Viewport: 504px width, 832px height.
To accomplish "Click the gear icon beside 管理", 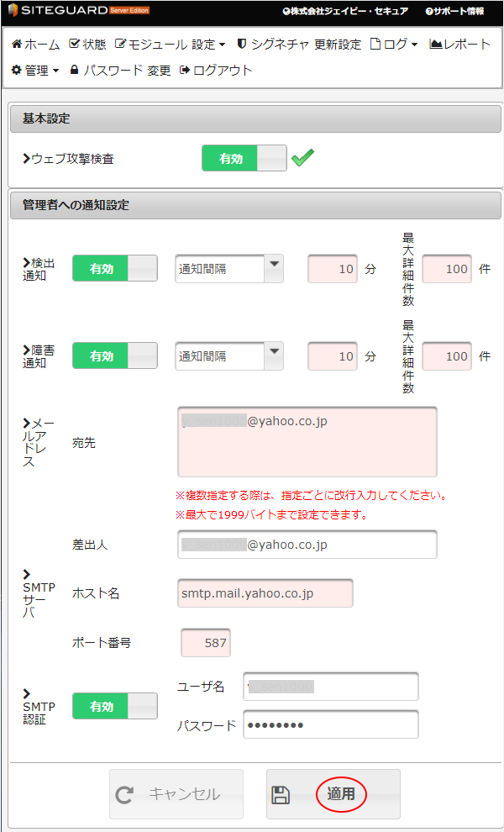I will (17, 70).
